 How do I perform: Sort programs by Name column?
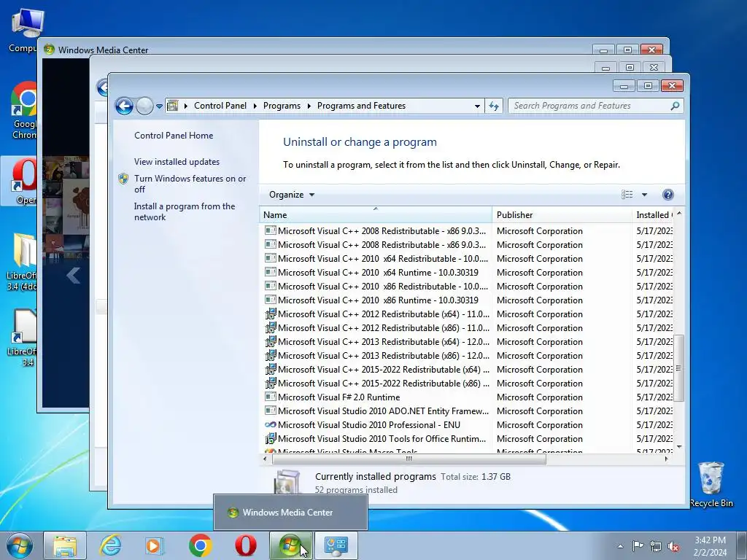click(x=376, y=215)
